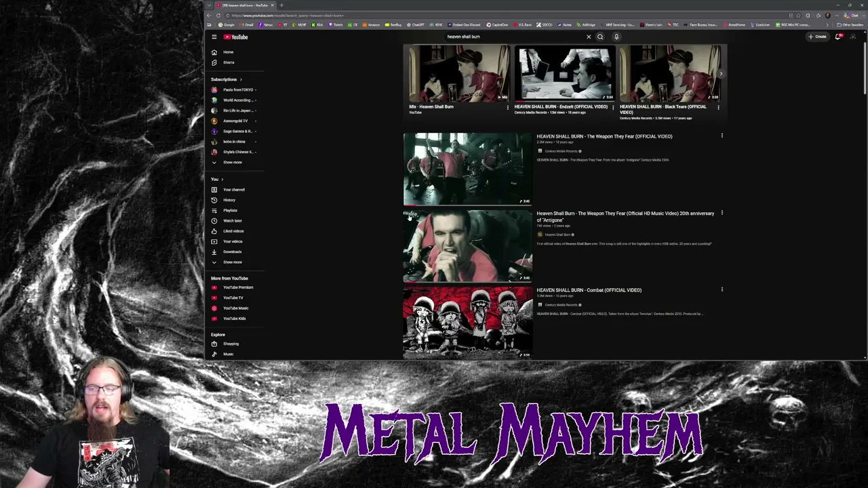Play the Black Tears official video thumbnail
This screenshot has height=488, width=868.
pos(670,73)
